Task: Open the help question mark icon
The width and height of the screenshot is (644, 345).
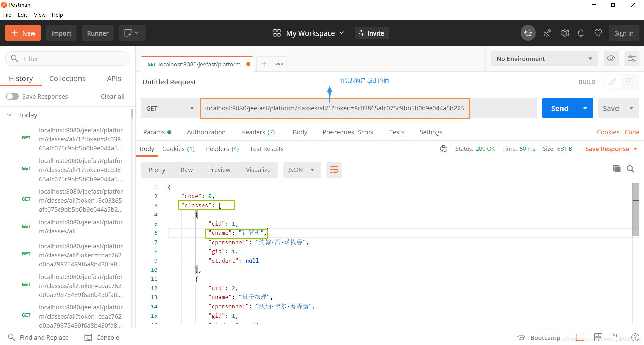Action: (x=635, y=337)
